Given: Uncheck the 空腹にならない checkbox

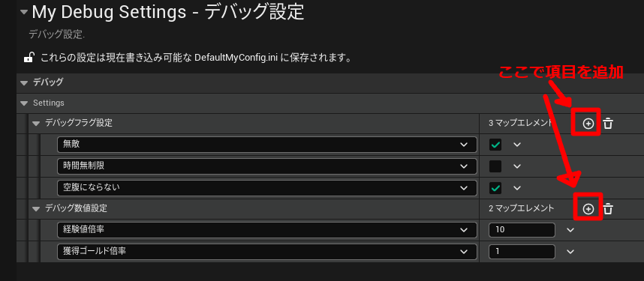Looking at the screenshot, I should (x=495, y=188).
